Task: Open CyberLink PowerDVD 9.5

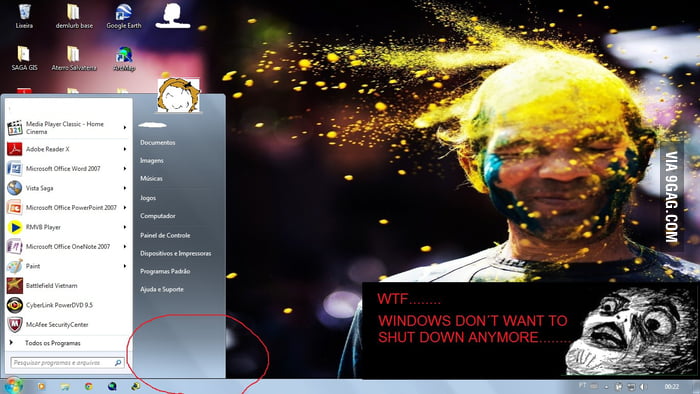Action: 67,305
